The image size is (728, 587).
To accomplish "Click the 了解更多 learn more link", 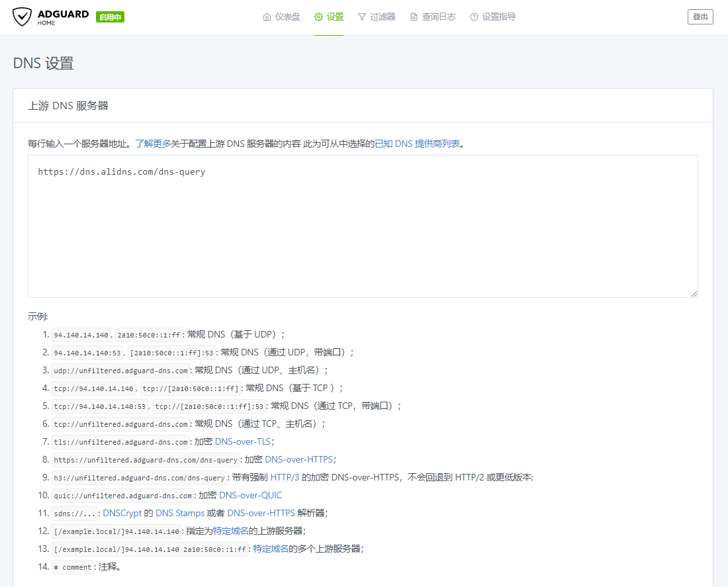I will click(153, 143).
